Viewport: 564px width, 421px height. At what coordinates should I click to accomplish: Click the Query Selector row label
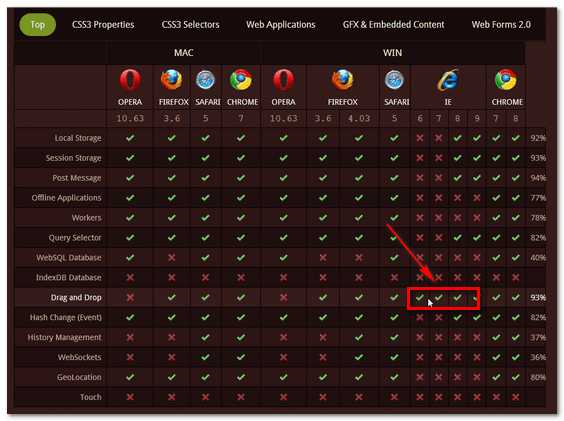[75, 237]
